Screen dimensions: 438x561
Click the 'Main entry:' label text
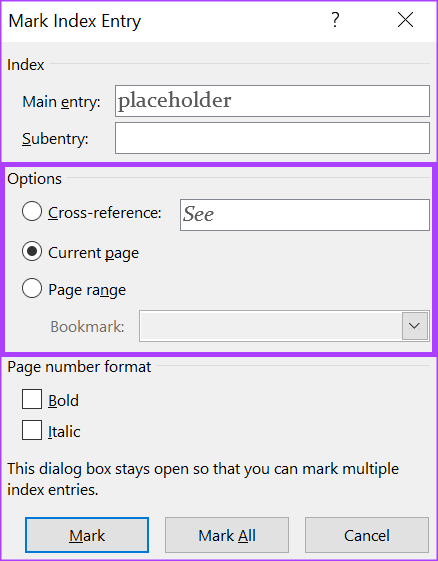pos(61,102)
